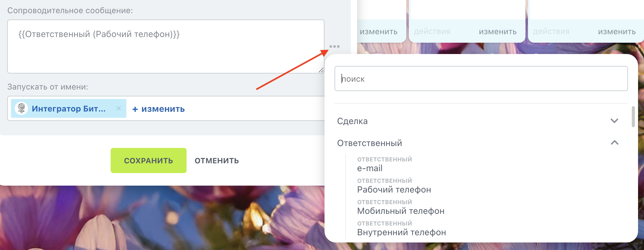The image size is (644, 250).
Task: Grab the textarea resize handle
Action: pos(321,70)
